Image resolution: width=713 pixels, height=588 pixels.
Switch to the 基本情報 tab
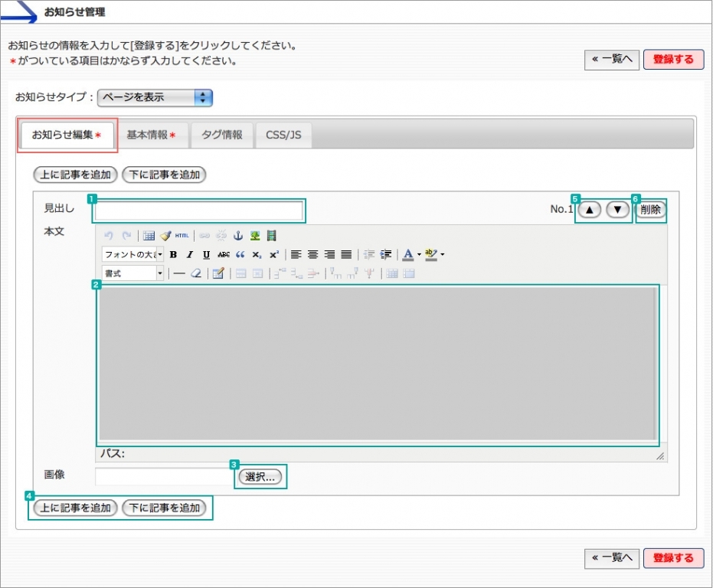click(150, 134)
